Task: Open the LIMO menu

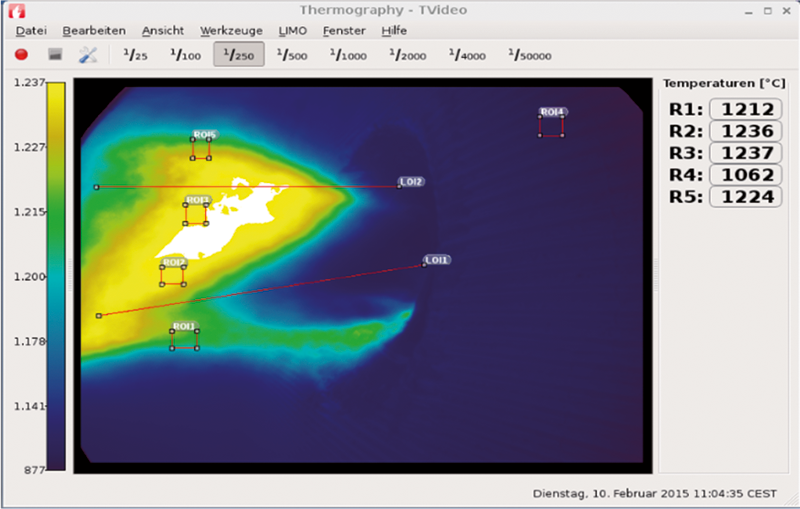Action: [x=293, y=30]
